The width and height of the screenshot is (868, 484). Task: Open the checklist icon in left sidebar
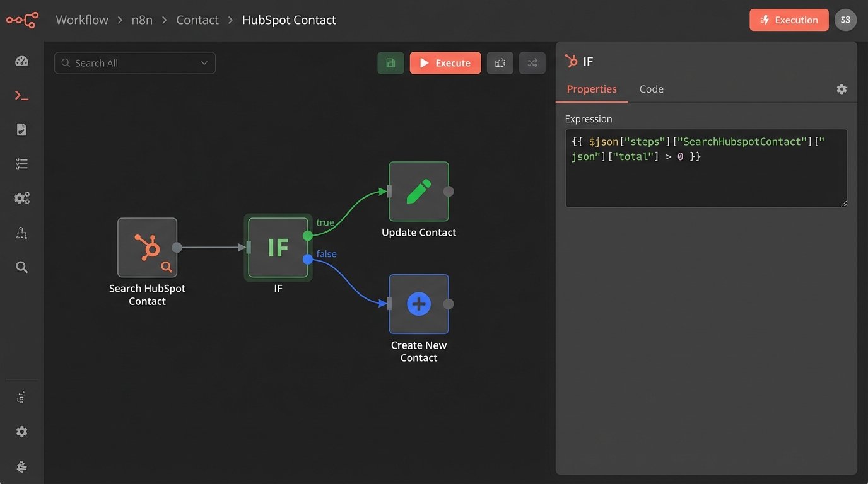[x=21, y=164]
